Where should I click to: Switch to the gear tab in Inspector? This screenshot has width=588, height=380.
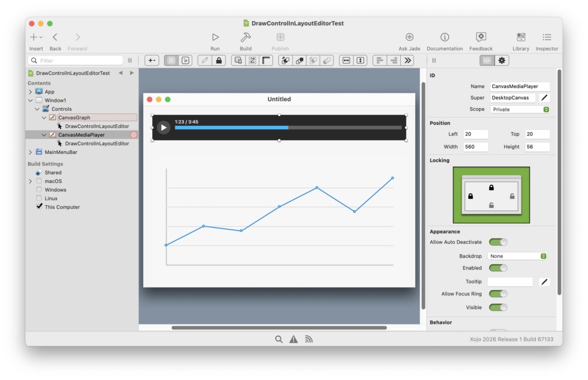point(502,60)
